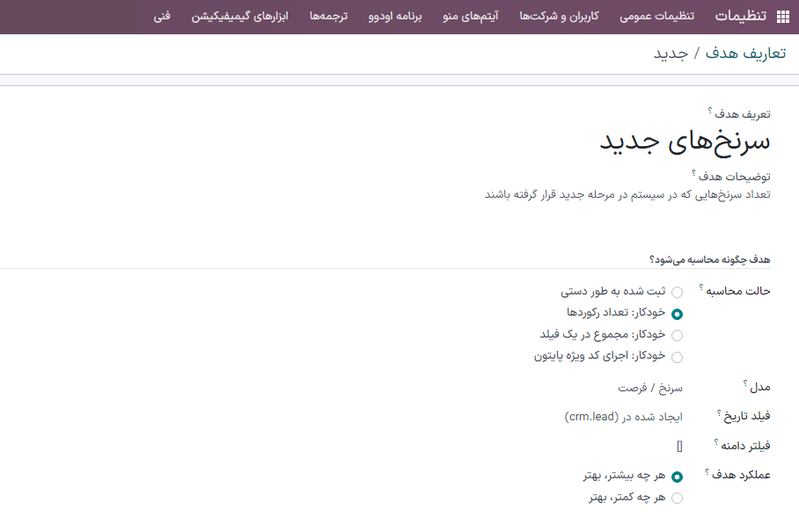Viewport: 799px width, 532px height.
Task: Click the فیلتر دامنه domain field
Action: coord(679,446)
